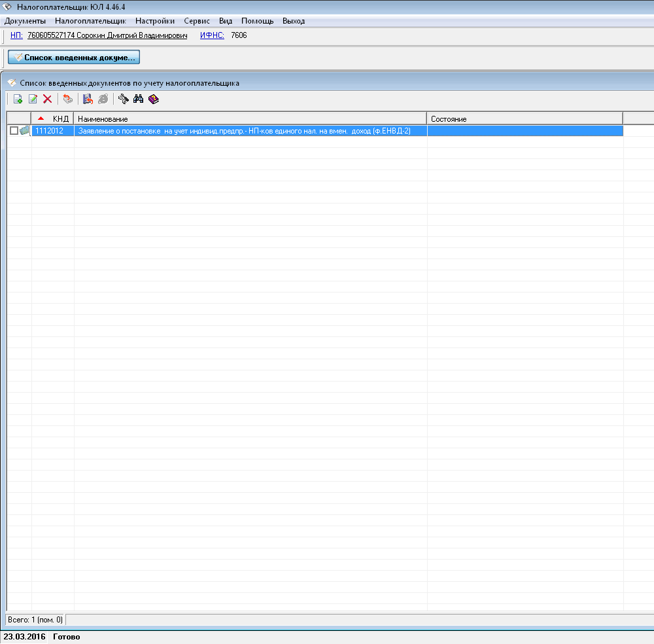This screenshot has width=654, height=644.
Task: Click the edit document pencil icon
Action: click(x=33, y=99)
